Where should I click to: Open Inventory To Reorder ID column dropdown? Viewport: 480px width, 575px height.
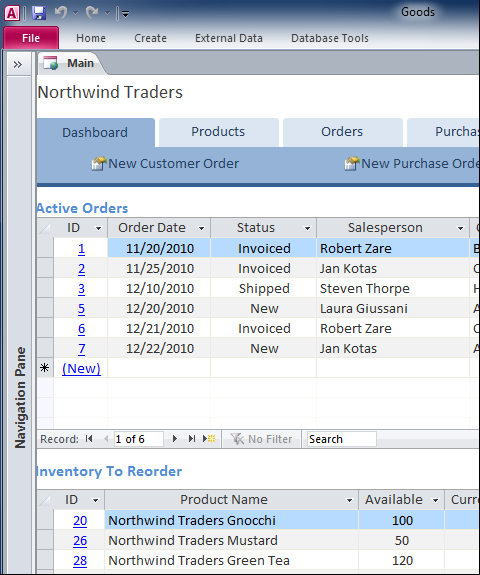tap(95, 501)
